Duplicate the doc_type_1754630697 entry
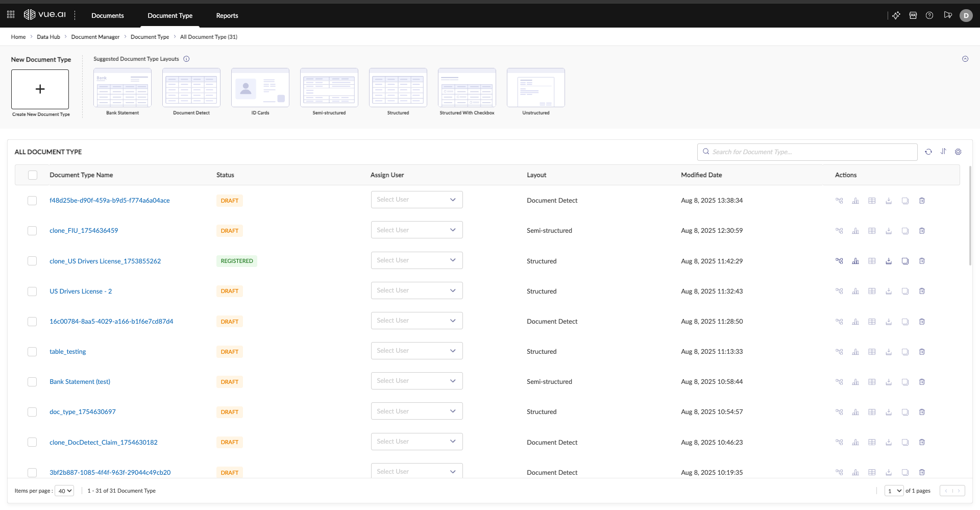The width and height of the screenshot is (980, 510). point(905,411)
